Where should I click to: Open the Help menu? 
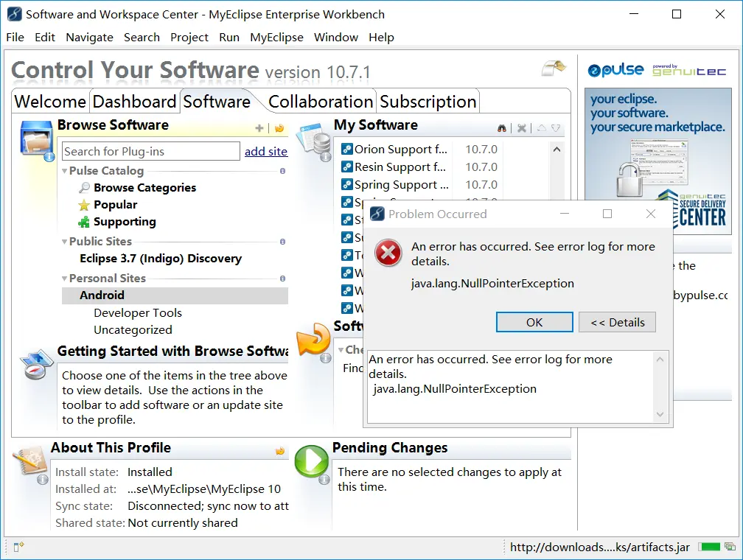(382, 37)
